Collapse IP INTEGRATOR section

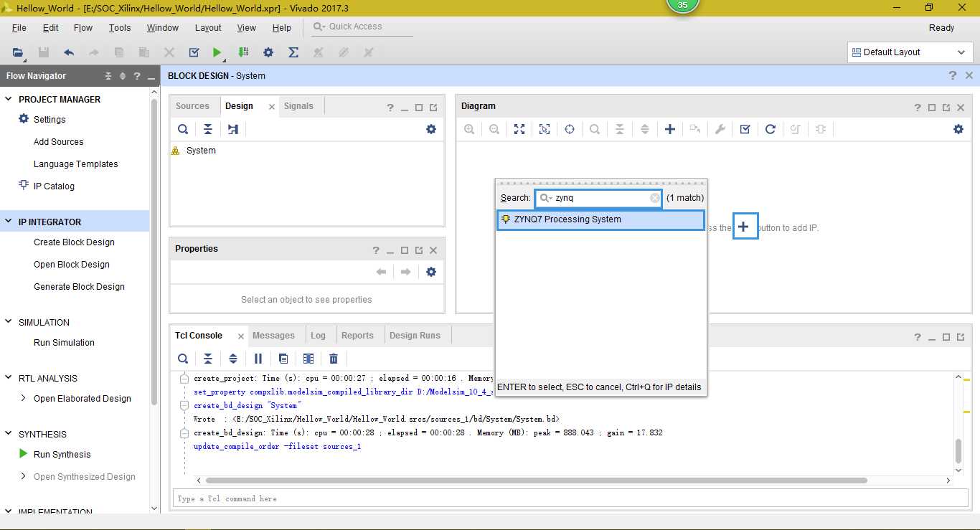9,222
